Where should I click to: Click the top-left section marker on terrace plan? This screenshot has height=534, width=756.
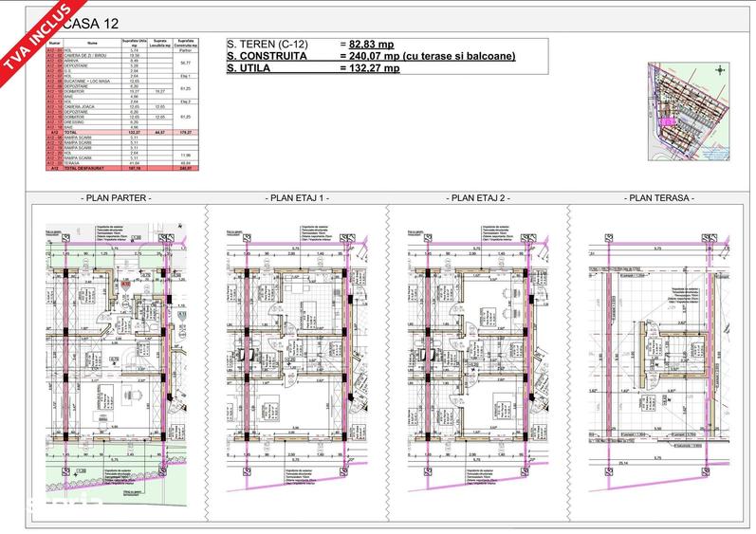pyautogui.click(x=609, y=238)
